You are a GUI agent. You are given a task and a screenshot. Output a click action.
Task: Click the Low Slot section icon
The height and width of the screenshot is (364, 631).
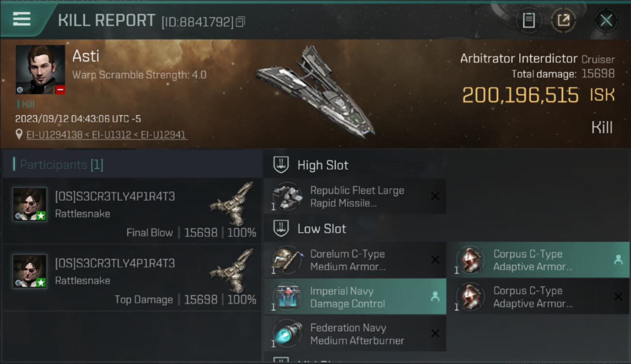281,229
